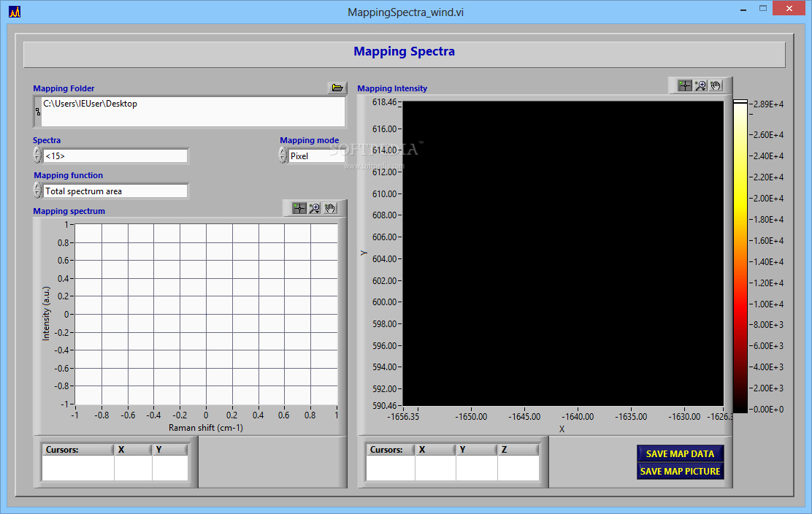Click SAVE MAP DATA button
Screen dimensions: 812x514
(680, 453)
